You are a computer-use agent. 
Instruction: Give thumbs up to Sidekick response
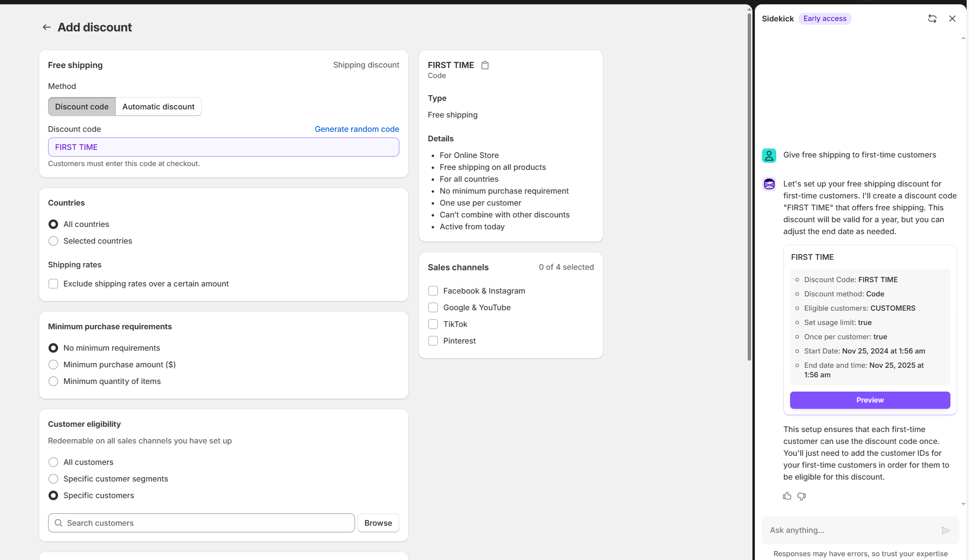coord(787,496)
